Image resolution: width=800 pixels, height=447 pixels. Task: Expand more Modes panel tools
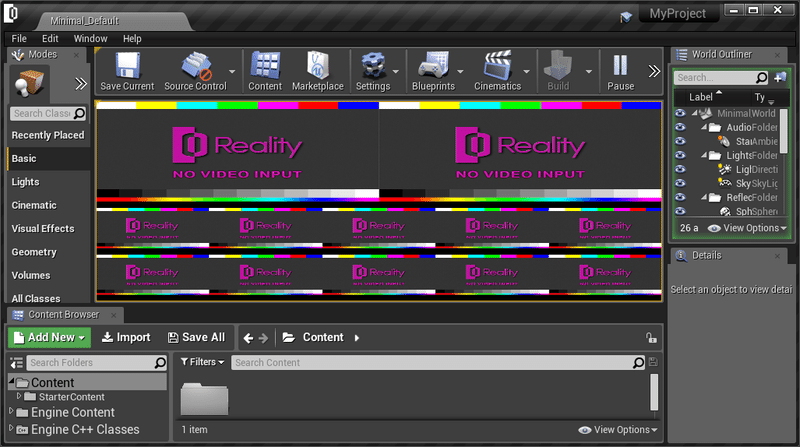coord(81,83)
